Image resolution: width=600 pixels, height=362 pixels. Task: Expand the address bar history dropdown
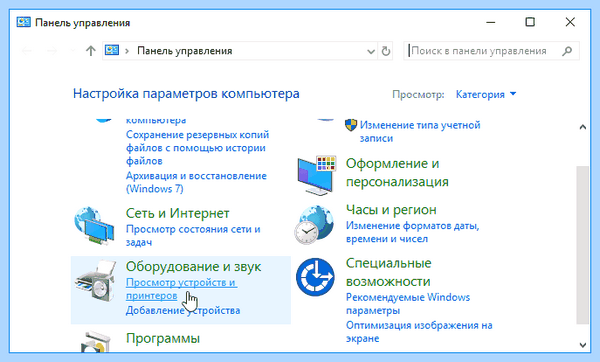[370, 51]
